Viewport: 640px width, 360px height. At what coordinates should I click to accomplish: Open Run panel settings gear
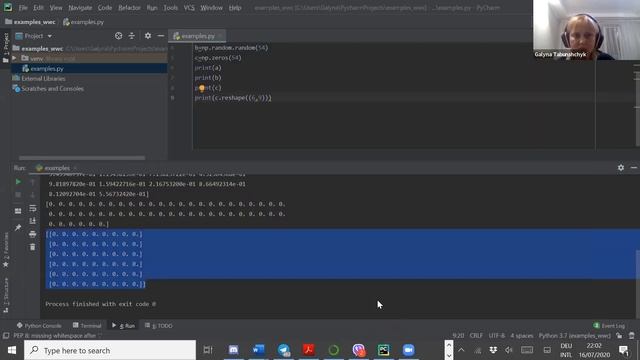[621, 168]
